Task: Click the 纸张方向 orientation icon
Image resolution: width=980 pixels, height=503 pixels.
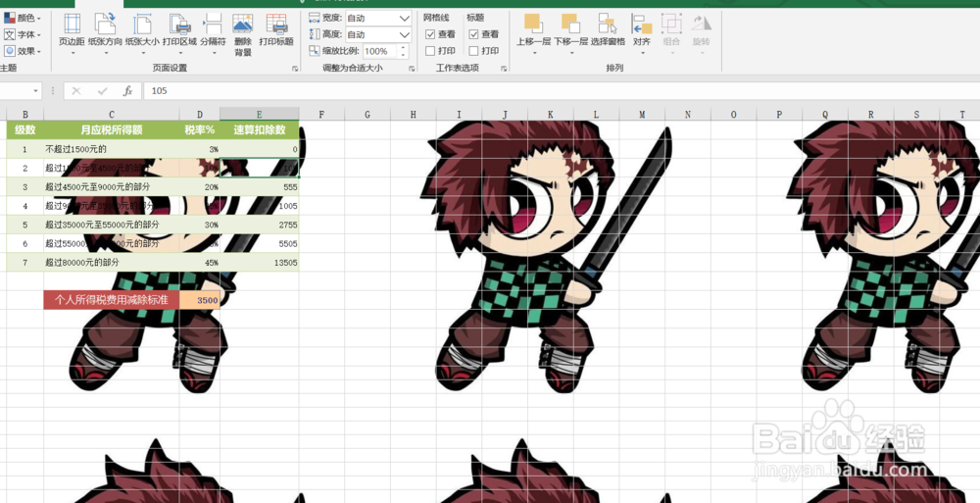Action: [105, 25]
